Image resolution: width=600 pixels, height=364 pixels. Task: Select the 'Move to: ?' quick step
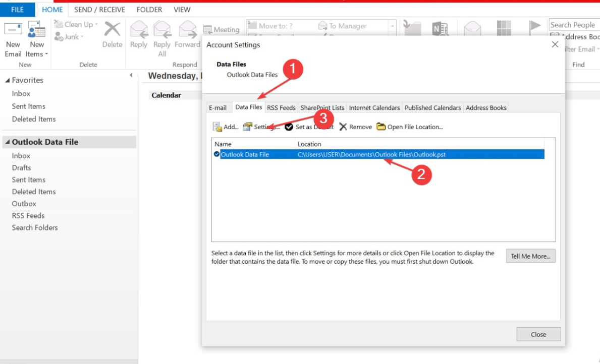point(270,26)
